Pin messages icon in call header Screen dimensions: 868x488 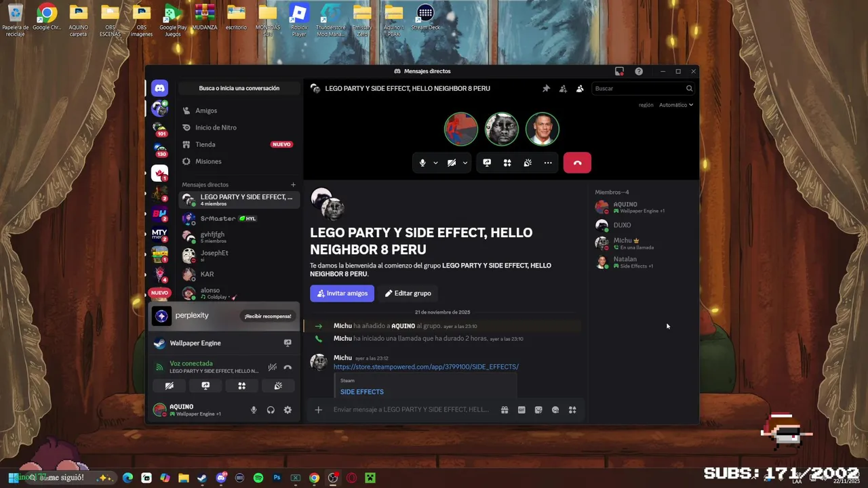point(546,88)
